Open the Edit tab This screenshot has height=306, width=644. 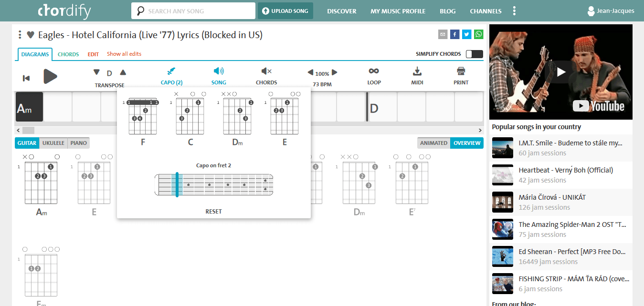[93, 54]
